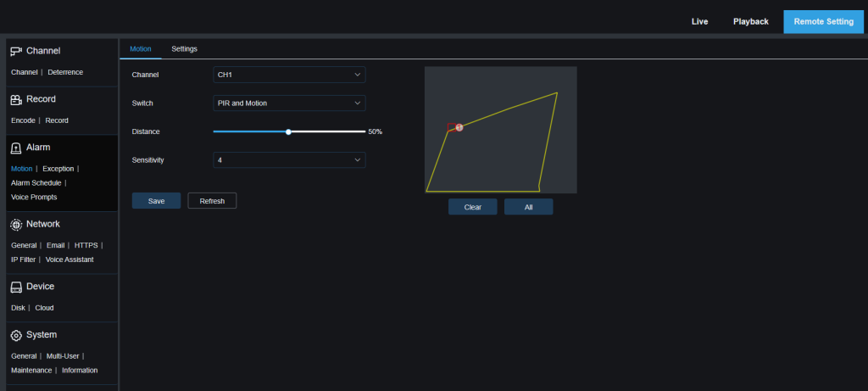Select the Motion tab
This screenshot has height=391, width=868.
(x=141, y=48)
